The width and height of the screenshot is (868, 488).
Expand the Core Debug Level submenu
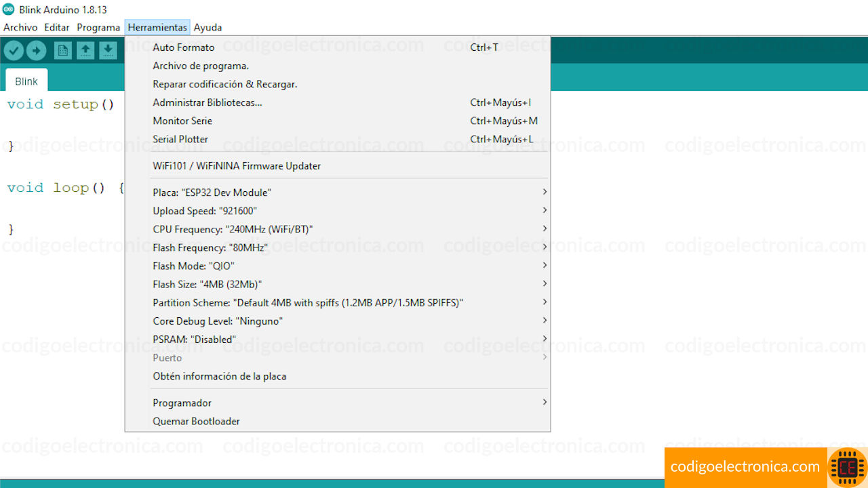[338, 321]
